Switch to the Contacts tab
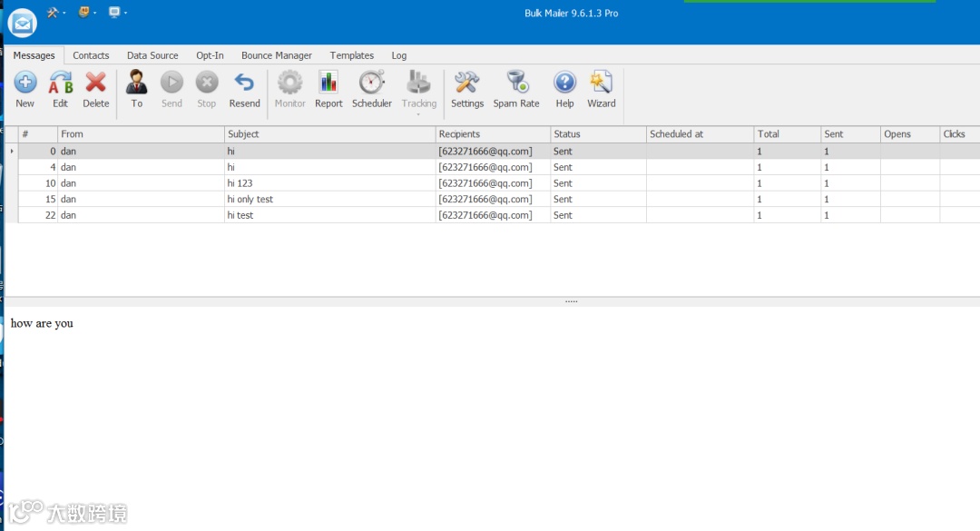Viewport: 980px width, 531px height. 91,55
